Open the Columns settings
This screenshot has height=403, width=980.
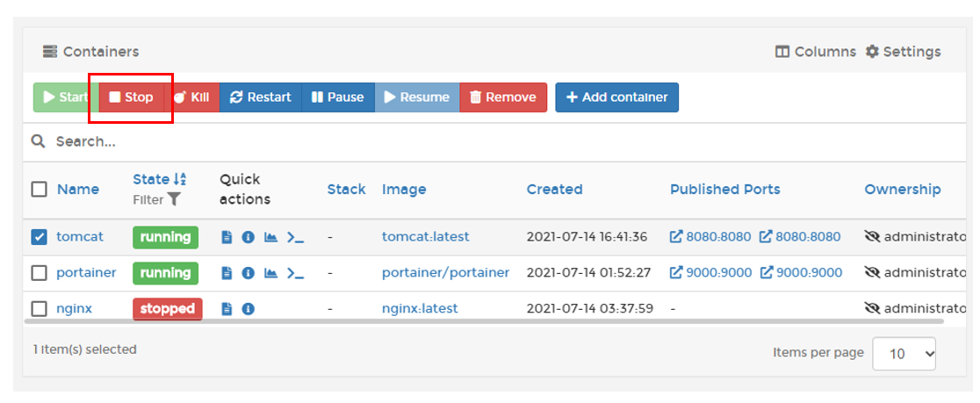(x=816, y=52)
